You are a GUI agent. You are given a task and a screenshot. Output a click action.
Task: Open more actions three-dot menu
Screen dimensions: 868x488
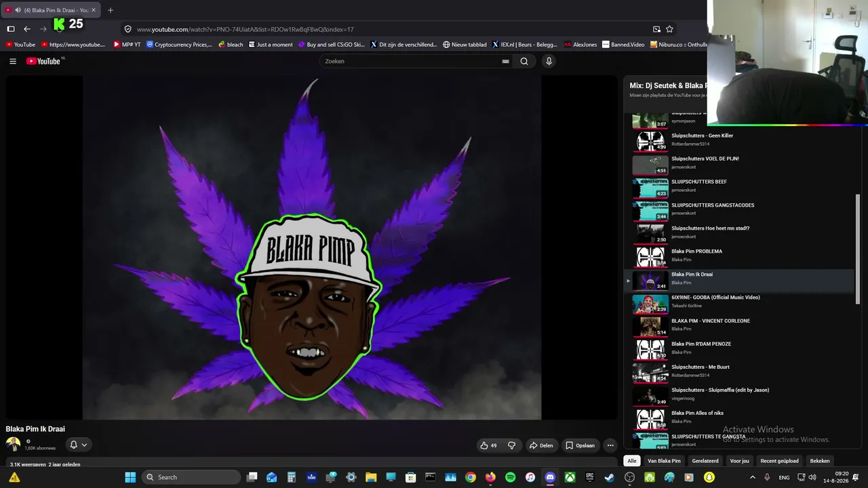(610, 445)
